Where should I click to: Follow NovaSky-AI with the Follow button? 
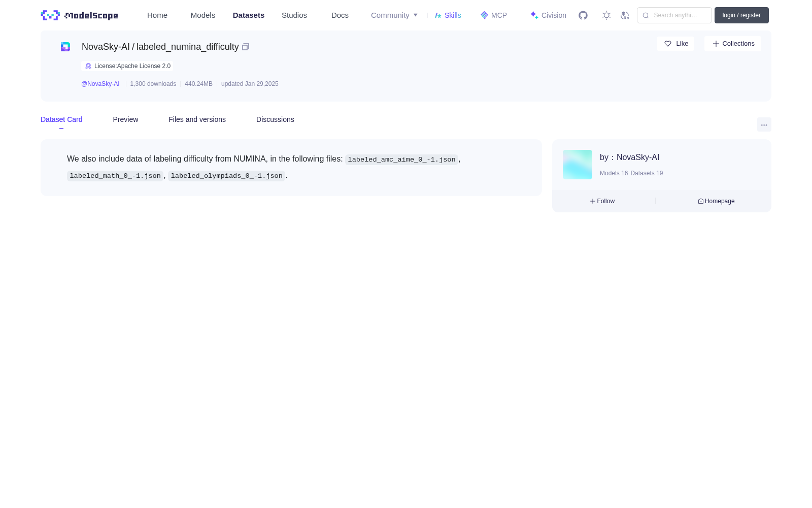(602, 201)
